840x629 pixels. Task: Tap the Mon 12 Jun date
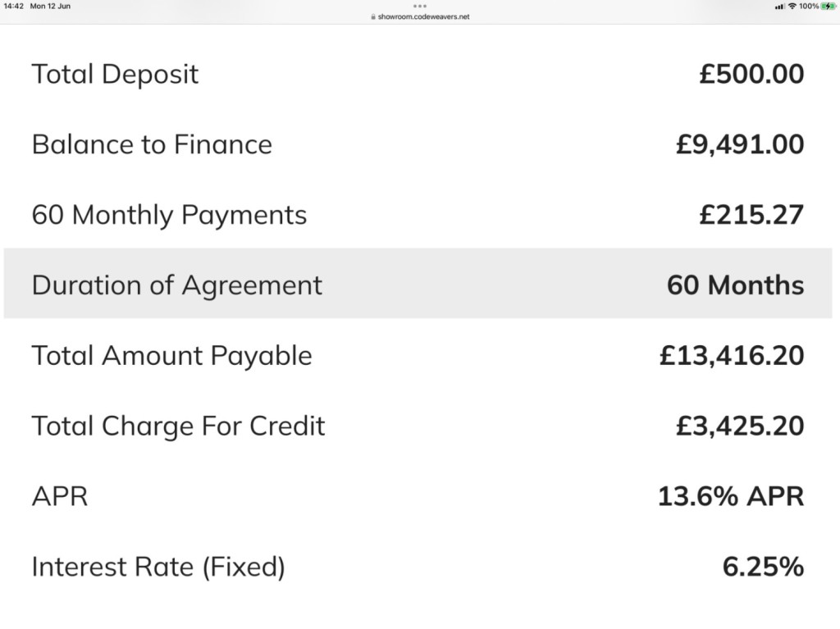pyautogui.click(x=50, y=7)
